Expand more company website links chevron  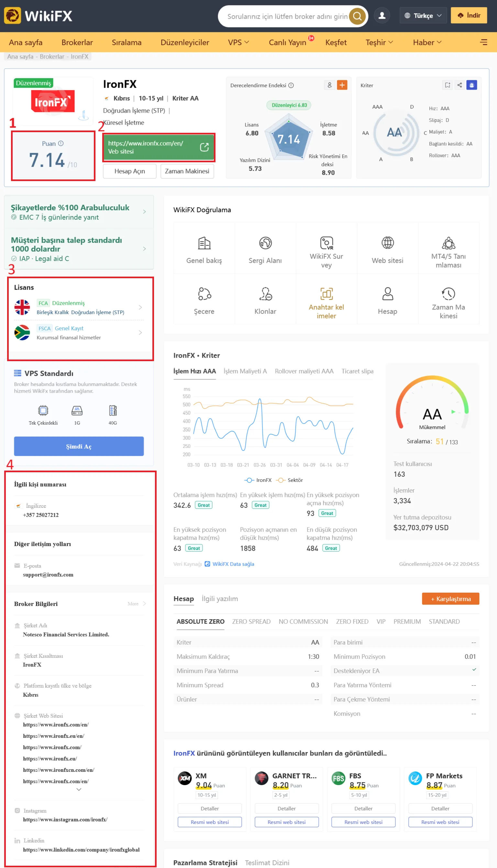[79, 789]
